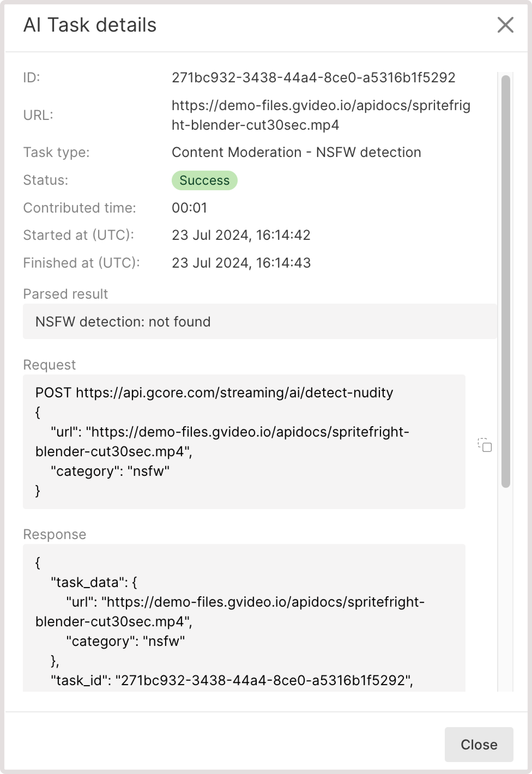Click the AI Task details dialog title
Viewport: 532px width, 774px height.
[x=89, y=25]
